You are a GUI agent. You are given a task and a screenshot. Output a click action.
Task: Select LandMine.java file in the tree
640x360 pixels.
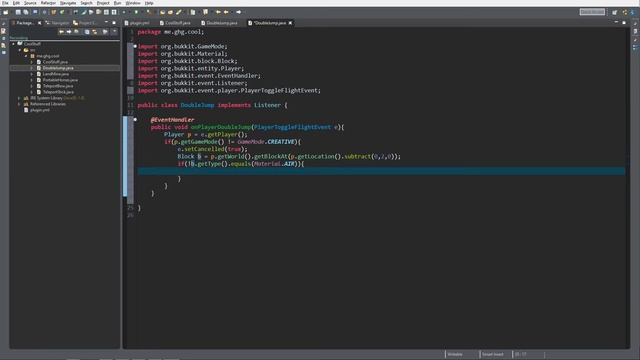56,74
